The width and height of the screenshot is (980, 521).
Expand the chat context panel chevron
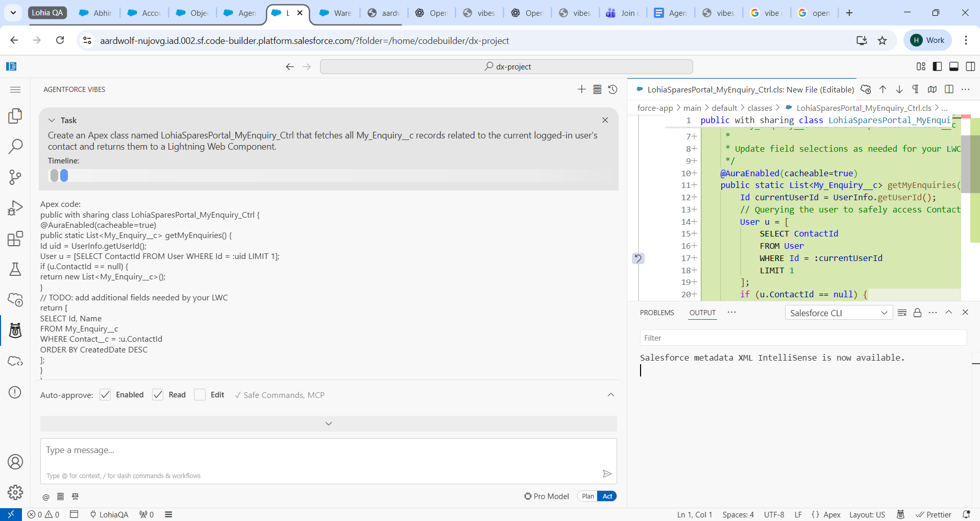click(x=329, y=423)
